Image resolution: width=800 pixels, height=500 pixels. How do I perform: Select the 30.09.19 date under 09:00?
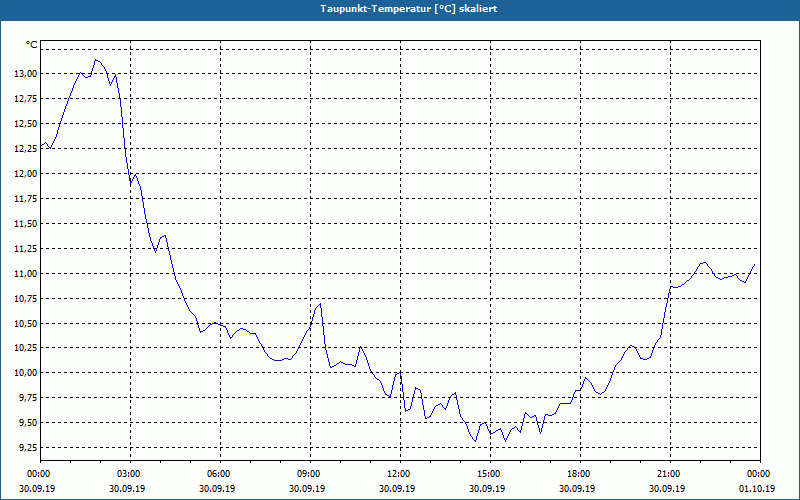tap(307, 489)
